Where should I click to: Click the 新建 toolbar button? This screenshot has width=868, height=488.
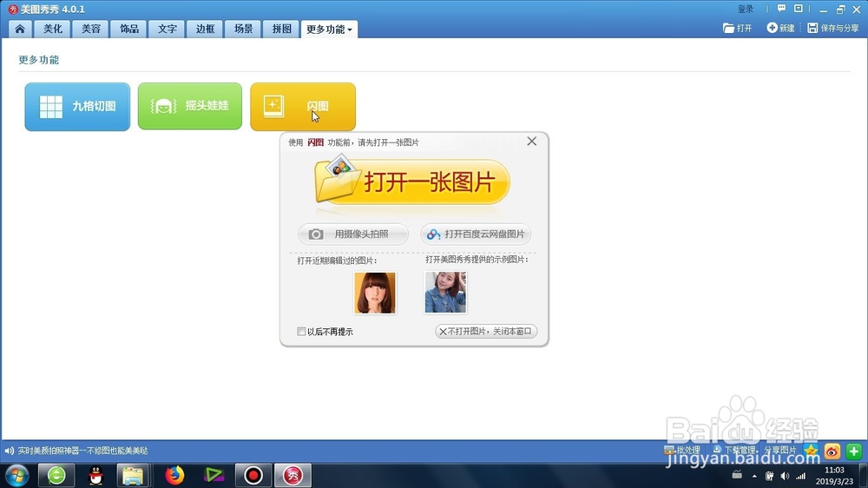[780, 28]
